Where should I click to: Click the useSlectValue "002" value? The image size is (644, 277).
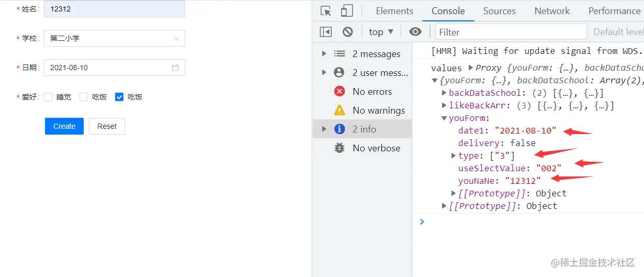(549, 168)
